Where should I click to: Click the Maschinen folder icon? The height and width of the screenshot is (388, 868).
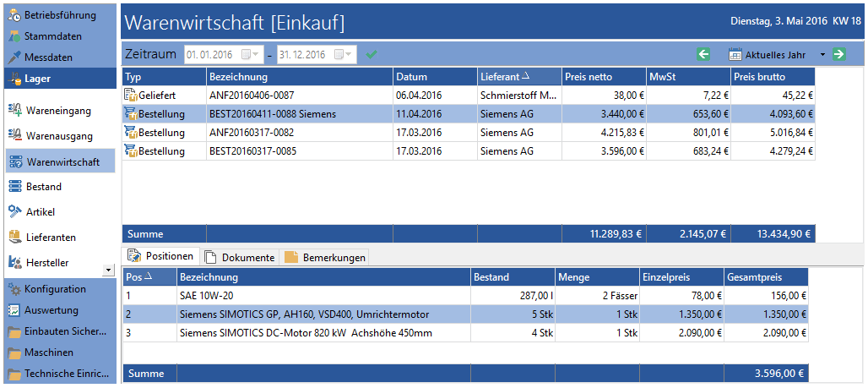click(x=14, y=352)
